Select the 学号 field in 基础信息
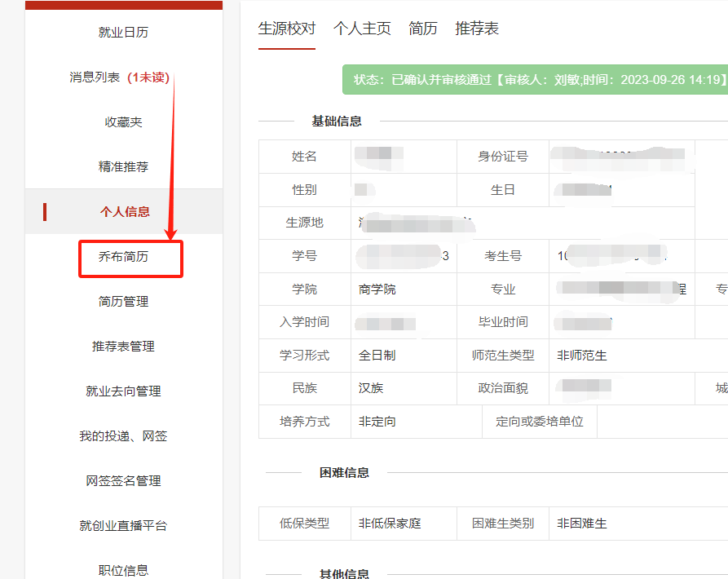 tap(304, 256)
